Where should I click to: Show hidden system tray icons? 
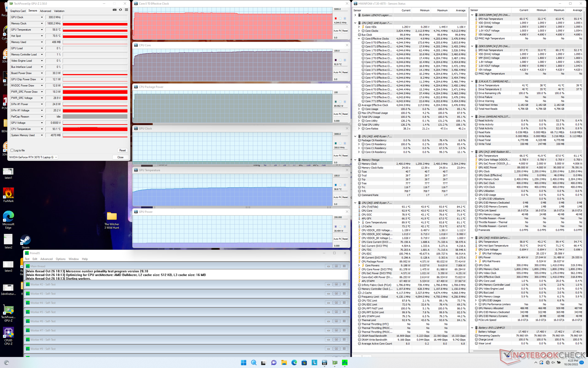point(536,362)
